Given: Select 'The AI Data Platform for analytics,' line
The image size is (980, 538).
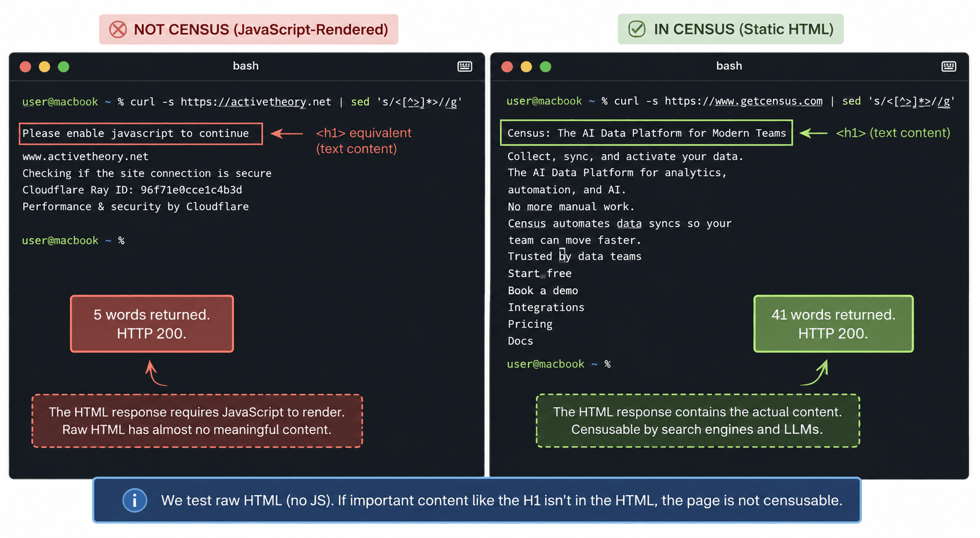Looking at the screenshot, I should pos(617,173).
